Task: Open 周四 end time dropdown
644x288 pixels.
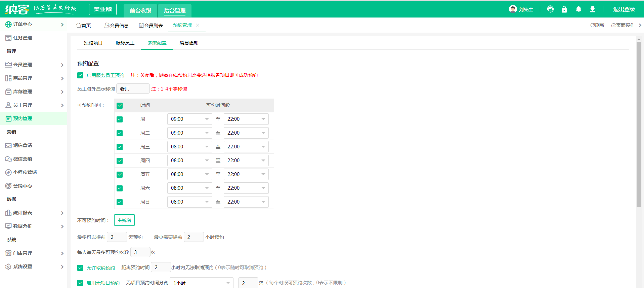Action: (246, 160)
